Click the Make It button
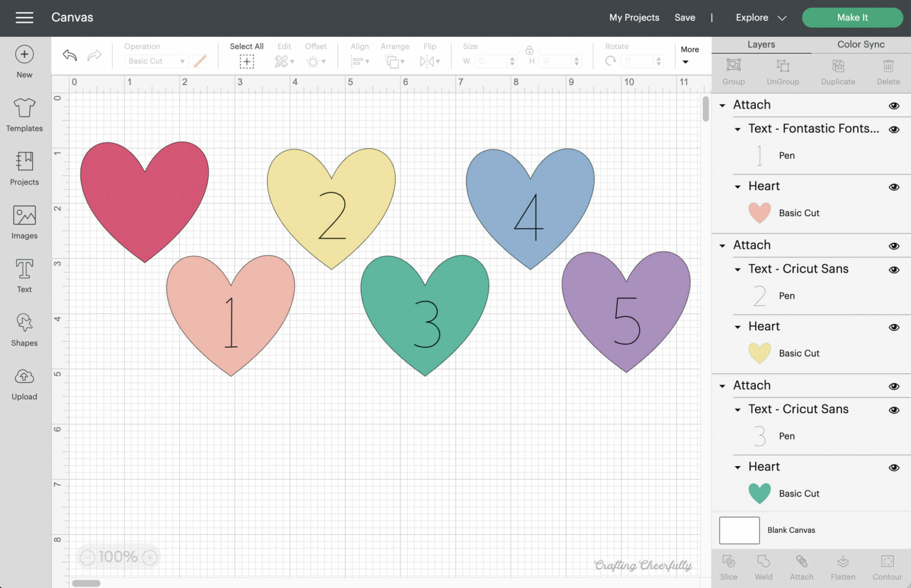Image resolution: width=911 pixels, height=588 pixels. pos(852,17)
